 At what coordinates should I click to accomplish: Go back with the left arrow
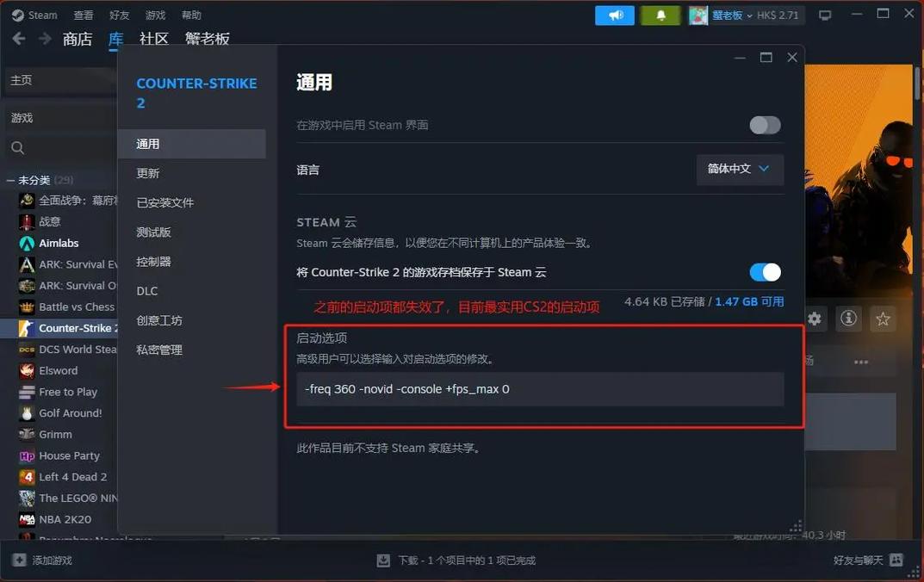coord(19,39)
